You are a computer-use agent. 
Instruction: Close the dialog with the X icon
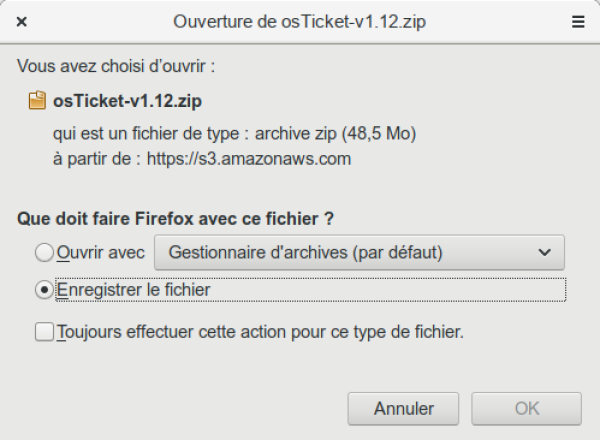point(22,20)
